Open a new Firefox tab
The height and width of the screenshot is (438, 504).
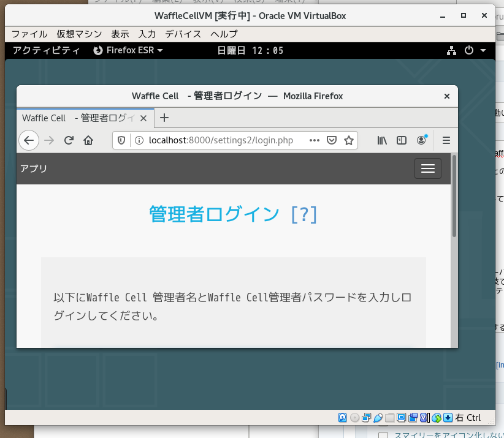tap(164, 118)
